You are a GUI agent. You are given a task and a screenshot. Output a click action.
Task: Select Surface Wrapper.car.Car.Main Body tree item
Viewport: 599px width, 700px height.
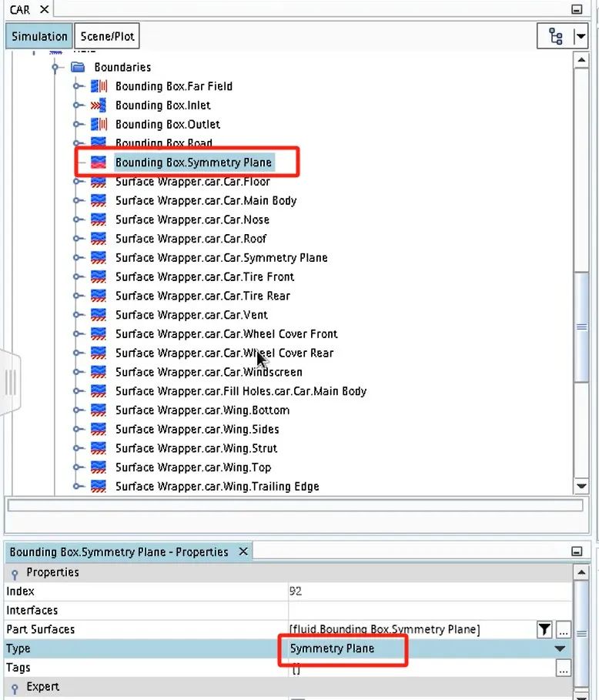[x=206, y=200]
